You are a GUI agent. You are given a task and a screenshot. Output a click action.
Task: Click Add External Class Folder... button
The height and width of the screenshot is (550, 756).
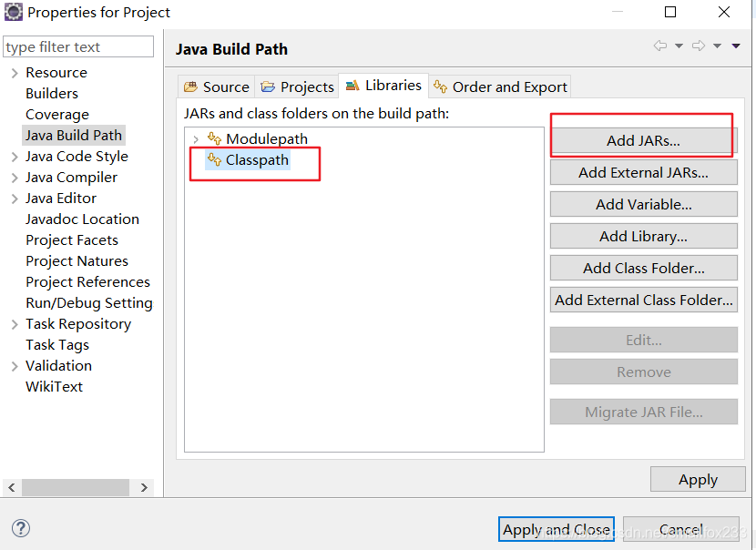pyautogui.click(x=643, y=300)
